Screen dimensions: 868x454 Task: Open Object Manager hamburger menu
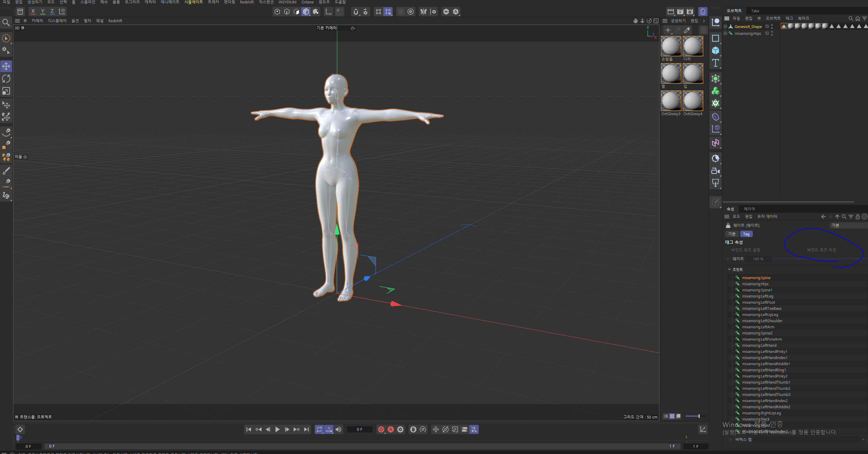(x=727, y=18)
